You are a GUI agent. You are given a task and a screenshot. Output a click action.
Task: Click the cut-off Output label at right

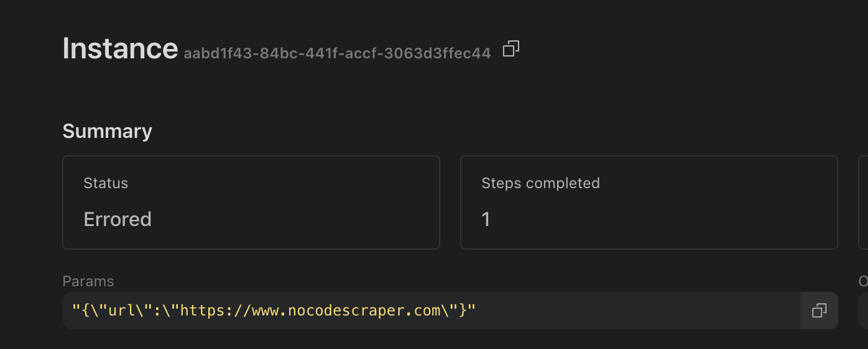point(863,281)
